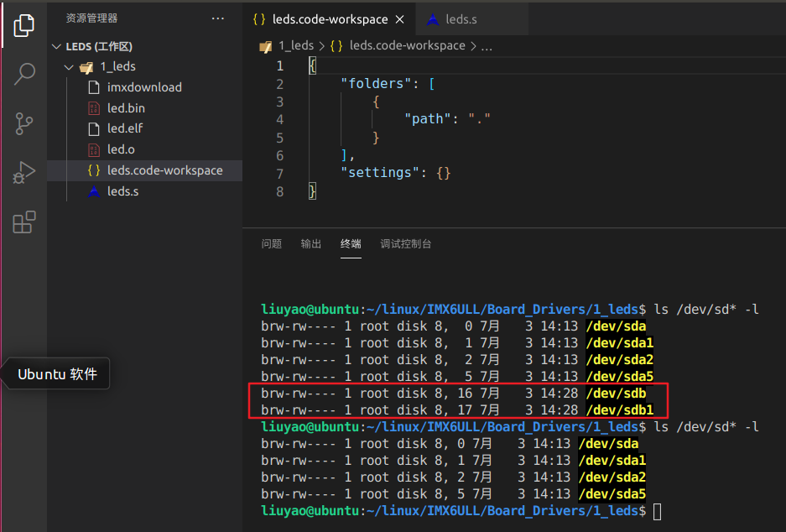The image size is (786, 532).
Task: Click line number 8 in the editor gutter
Action: click(279, 191)
